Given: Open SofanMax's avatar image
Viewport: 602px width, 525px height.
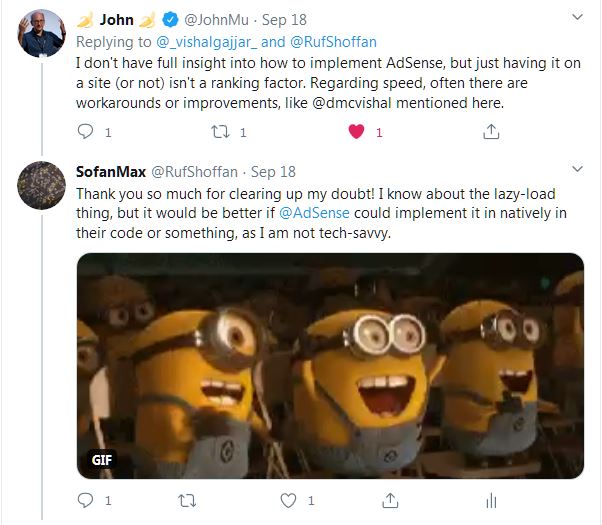Looking at the screenshot, I should point(41,185).
